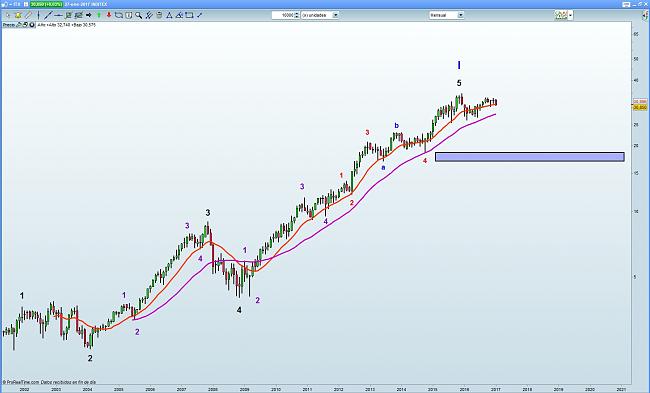The image size is (650, 393).
Task: Select the black right arrow tool
Action: point(88,15)
